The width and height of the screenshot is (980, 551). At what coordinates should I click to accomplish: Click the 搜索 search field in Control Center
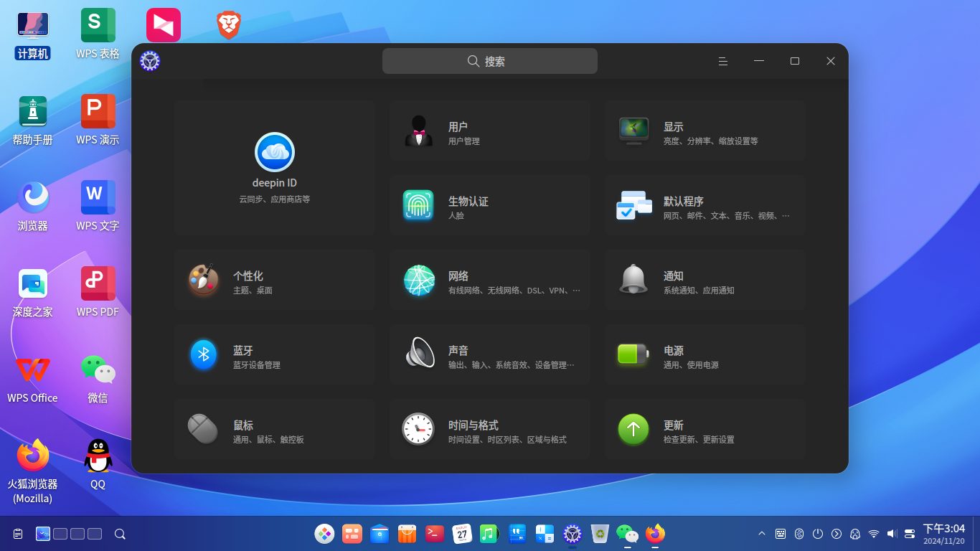click(x=490, y=61)
